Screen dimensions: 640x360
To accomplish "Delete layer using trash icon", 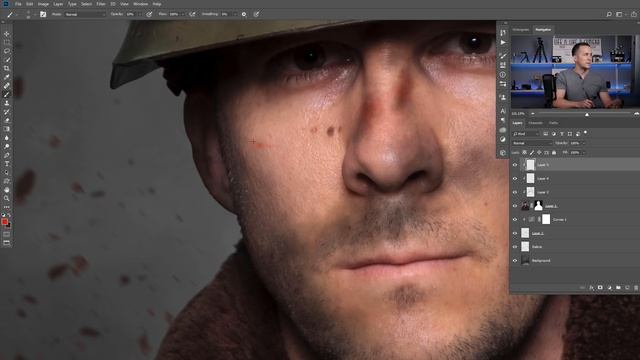I will pos(636,288).
